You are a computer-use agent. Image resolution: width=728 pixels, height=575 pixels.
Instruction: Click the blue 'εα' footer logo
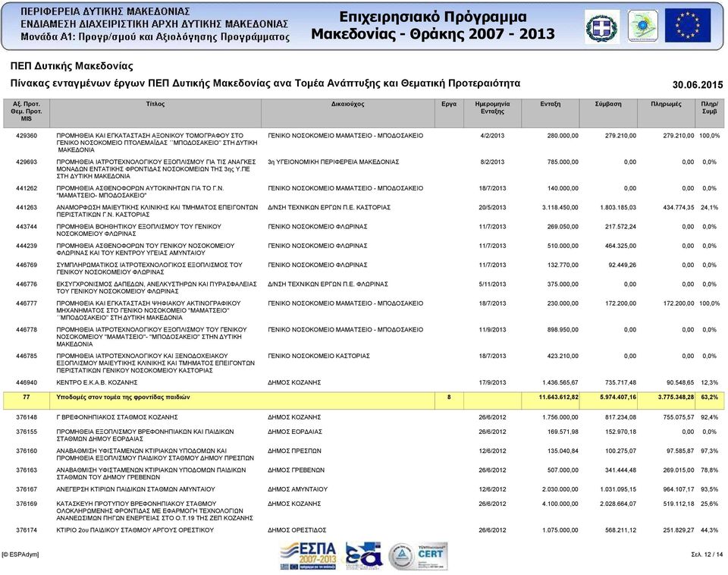(364, 556)
